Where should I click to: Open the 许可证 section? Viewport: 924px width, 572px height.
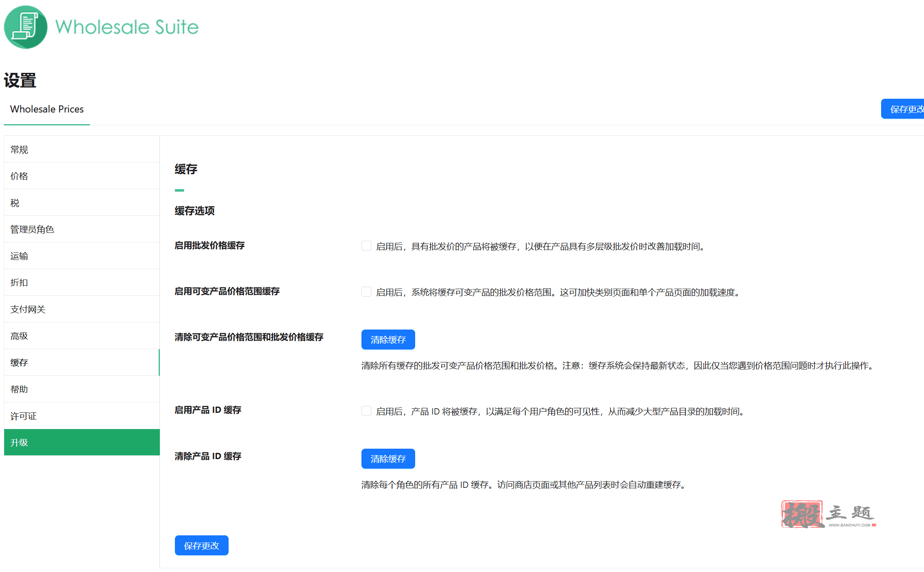(x=82, y=416)
